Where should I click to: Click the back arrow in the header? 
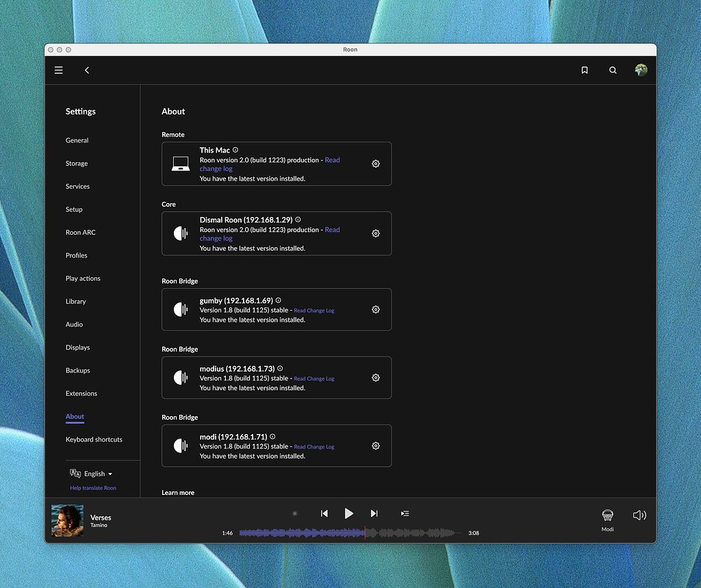coord(87,70)
